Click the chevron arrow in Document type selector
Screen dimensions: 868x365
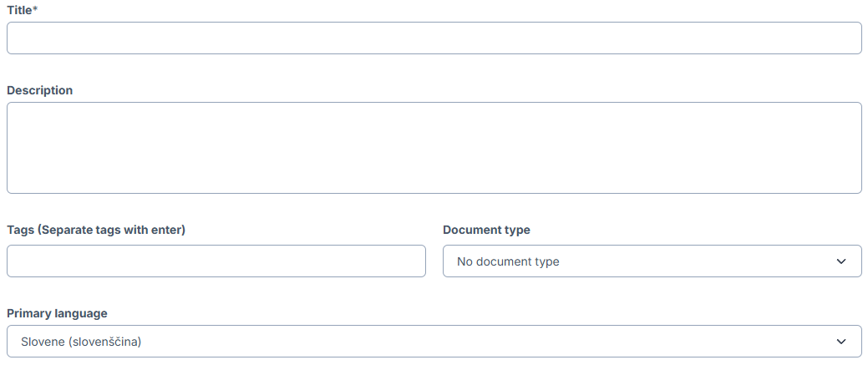(841, 261)
